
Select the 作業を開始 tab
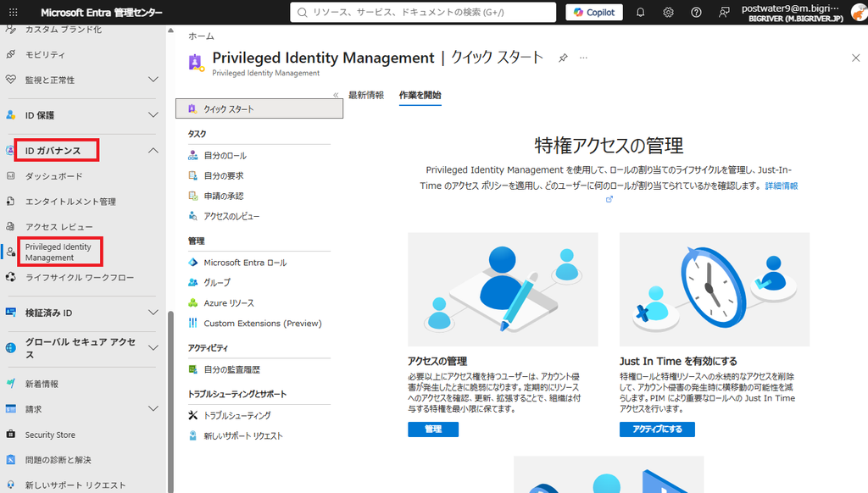(x=420, y=95)
